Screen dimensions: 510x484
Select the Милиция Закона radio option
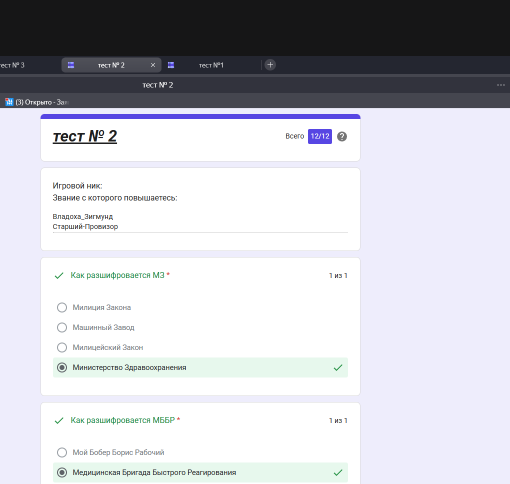62,307
